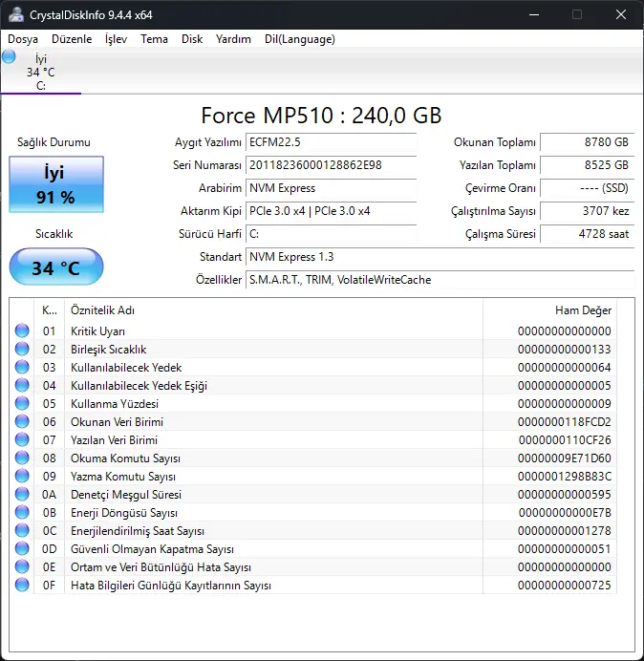Screen dimensions: 644x661
Task: Select the Yazılan Veri Birimi attribute name
Action: [x=115, y=440]
